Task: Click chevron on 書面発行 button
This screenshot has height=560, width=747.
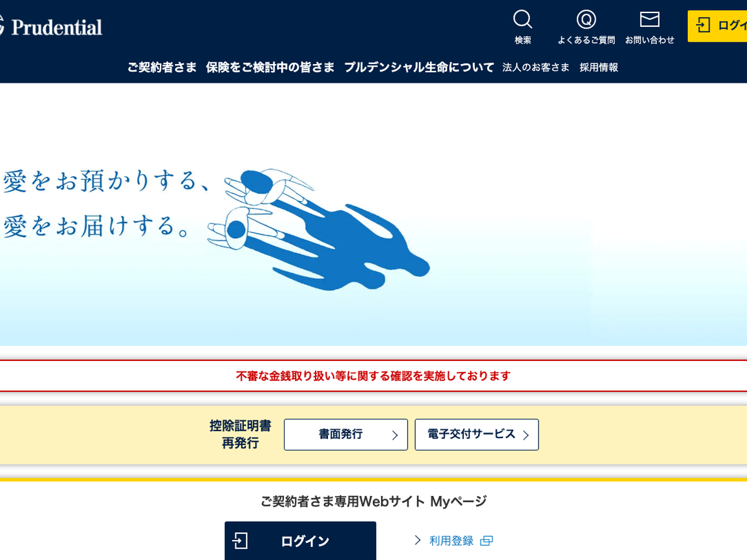Action: pyautogui.click(x=395, y=435)
